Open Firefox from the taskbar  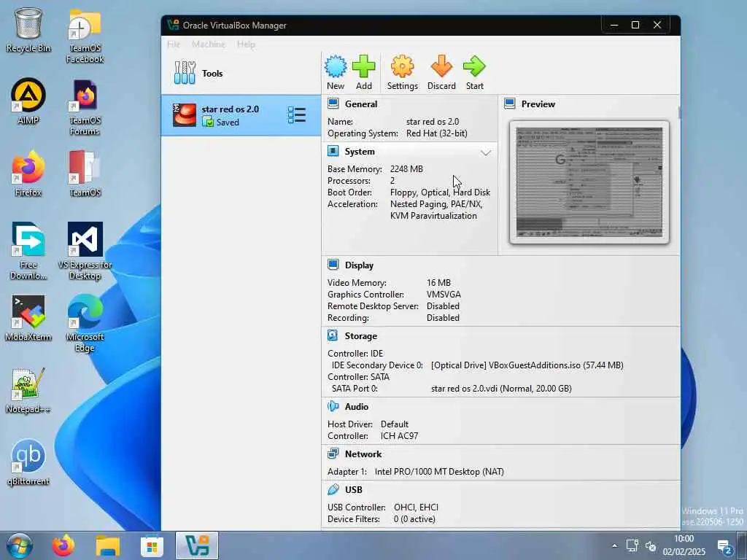63,545
